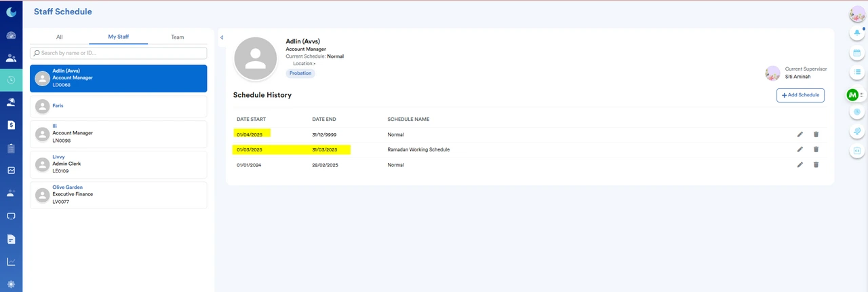
Task: Click the 01/03/2025 start date cell
Action: 250,149
